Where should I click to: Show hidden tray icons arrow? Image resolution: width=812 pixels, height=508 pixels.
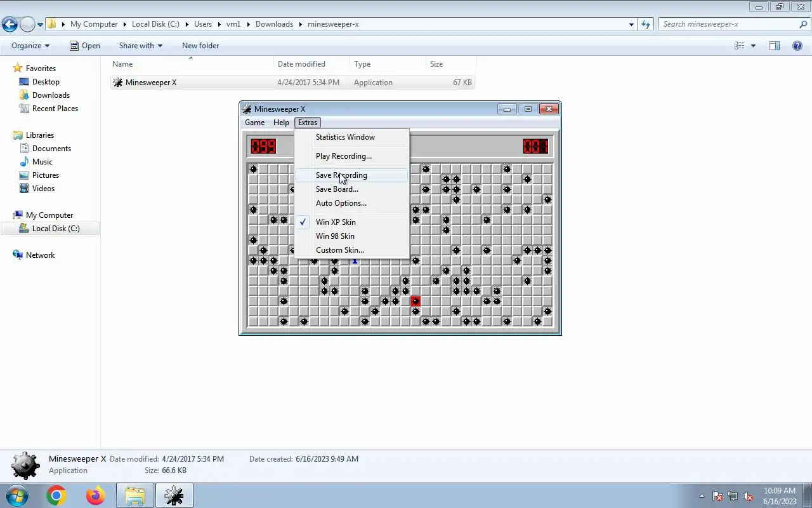click(702, 496)
